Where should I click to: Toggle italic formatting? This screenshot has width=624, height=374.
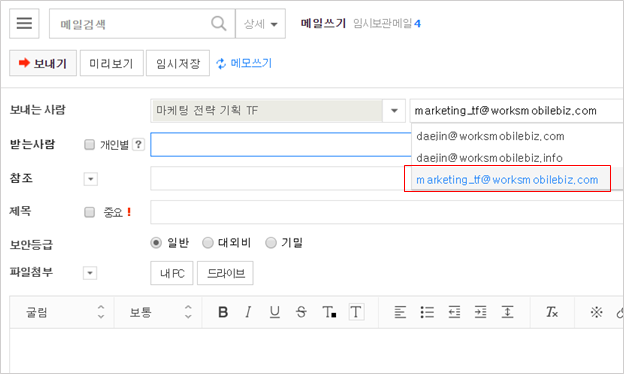[248, 312]
